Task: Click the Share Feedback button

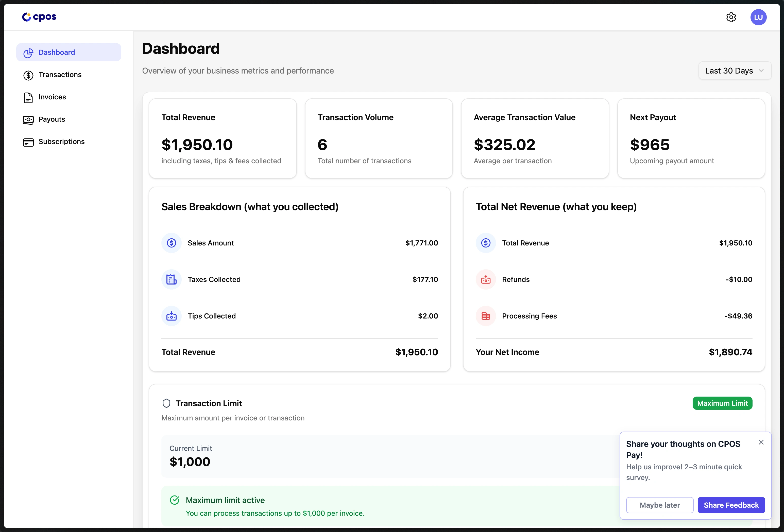Action: click(731, 505)
